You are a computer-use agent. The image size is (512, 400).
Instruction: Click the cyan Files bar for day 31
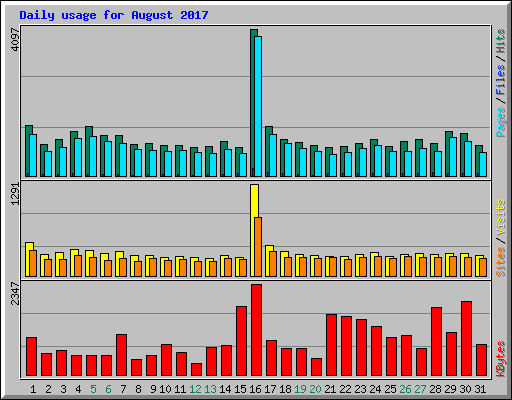(483, 164)
